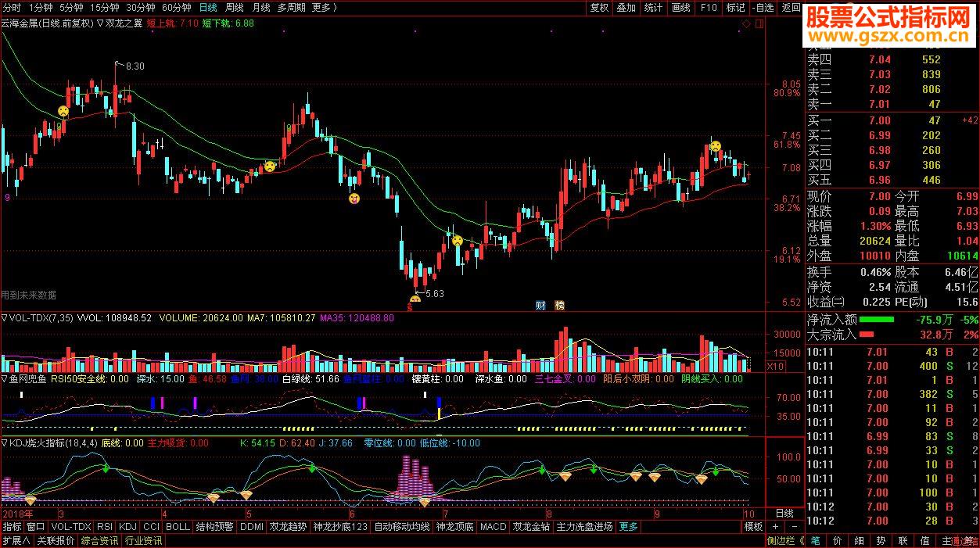Image resolution: width=980 pixels, height=548 pixels.
Task: Click the 日线 label at timeline end
Action: pyautogui.click(x=784, y=514)
